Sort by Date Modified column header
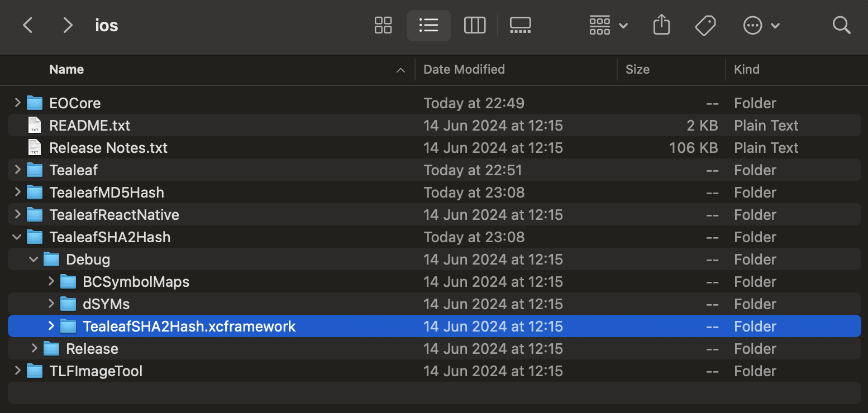868x413 pixels. tap(464, 69)
